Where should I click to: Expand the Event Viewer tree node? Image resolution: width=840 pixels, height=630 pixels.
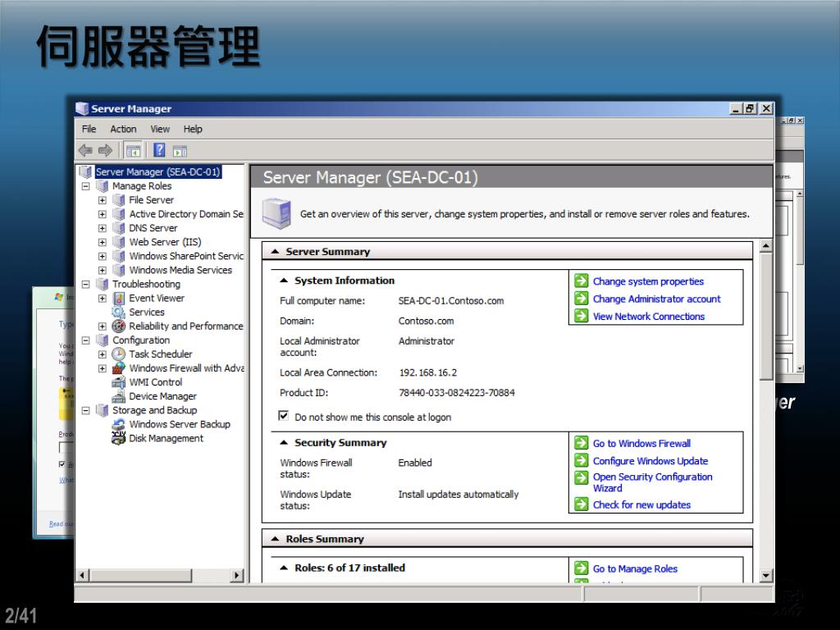pyautogui.click(x=103, y=299)
